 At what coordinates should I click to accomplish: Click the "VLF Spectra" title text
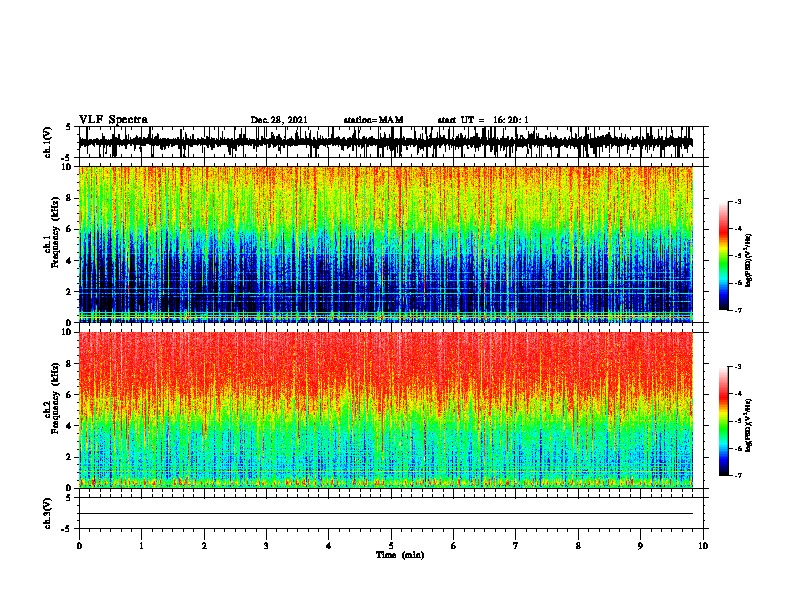(113, 120)
